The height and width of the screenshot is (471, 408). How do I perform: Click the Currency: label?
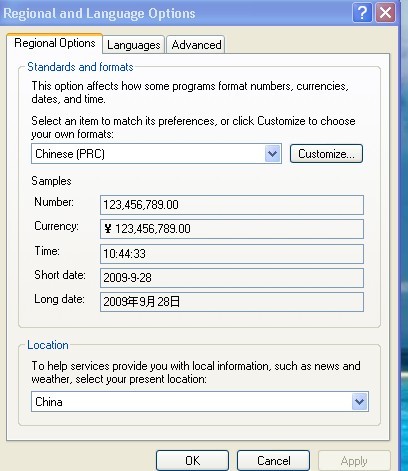pyautogui.click(x=56, y=226)
